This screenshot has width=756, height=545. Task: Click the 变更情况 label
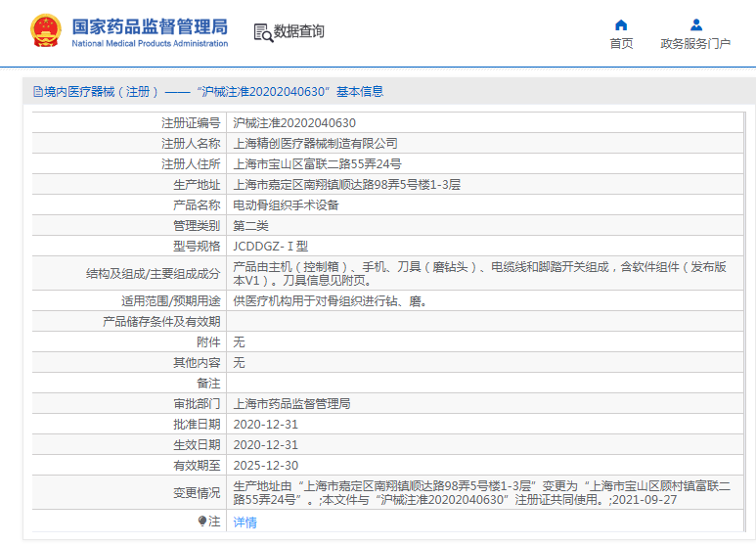pos(197,493)
